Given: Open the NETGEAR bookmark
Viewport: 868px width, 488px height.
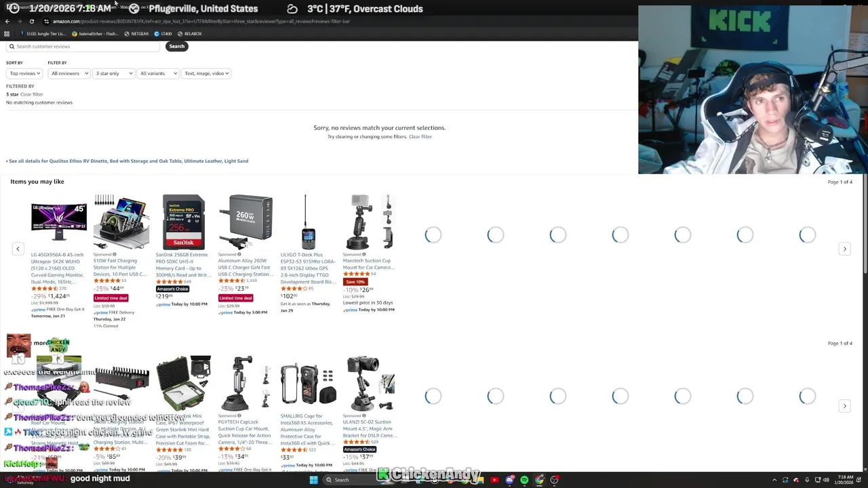Looking at the screenshot, I should click(x=137, y=34).
